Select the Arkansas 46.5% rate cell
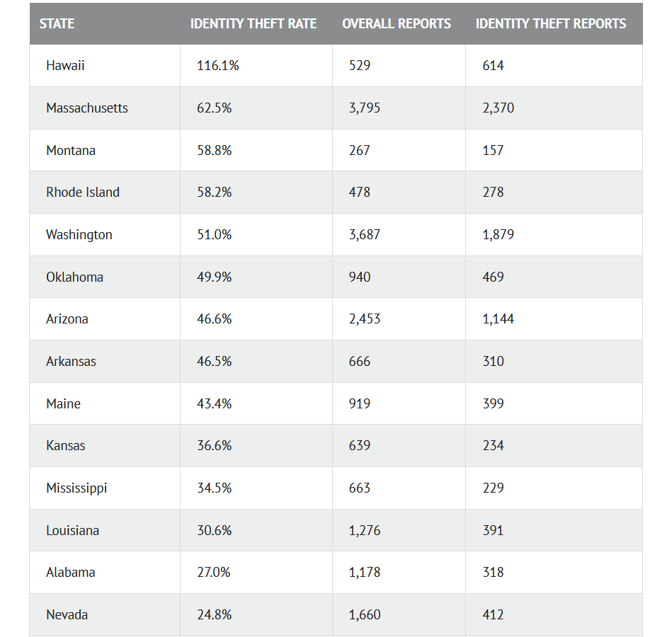The image size is (672, 637). 215,361
